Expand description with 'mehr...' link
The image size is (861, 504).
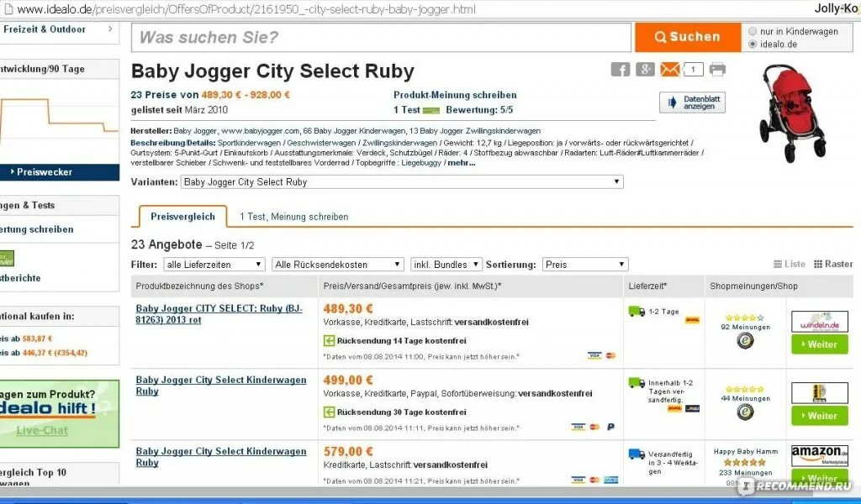[462, 163]
